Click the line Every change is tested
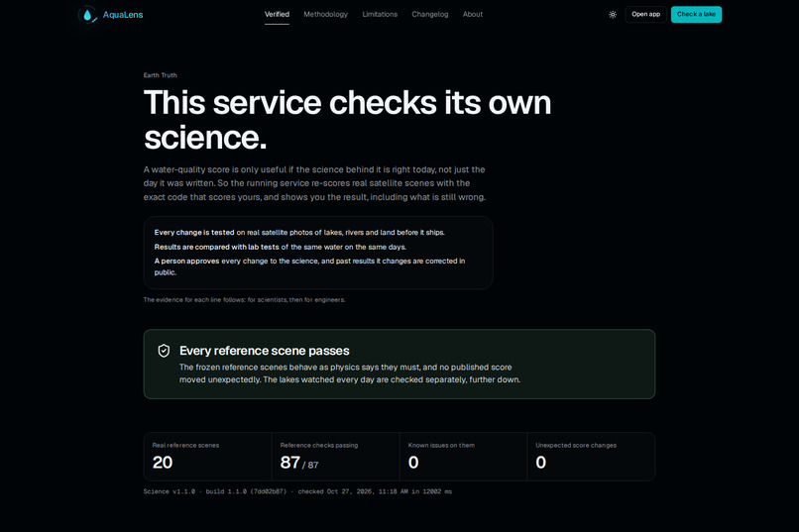The image size is (799, 532). point(299,233)
